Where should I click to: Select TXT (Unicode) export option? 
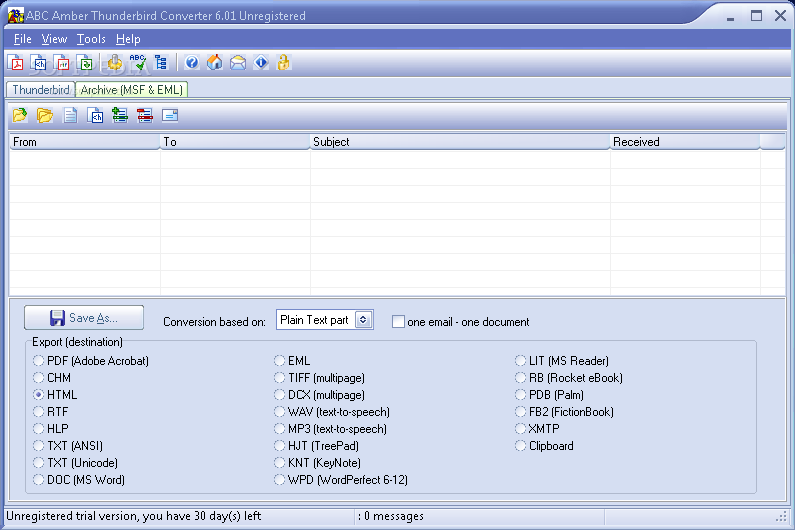[76, 463]
